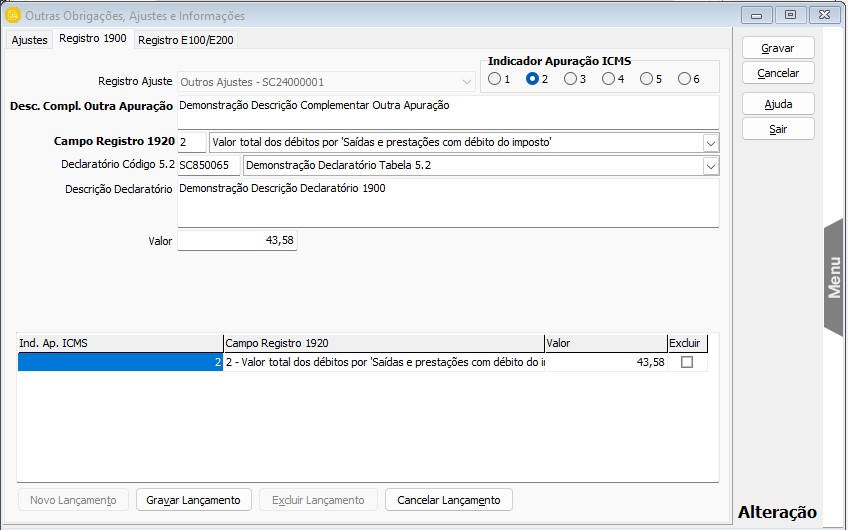Click Cancelar Lançamento button
The width and height of the screenshot is (848, 530).
point(448,500)
